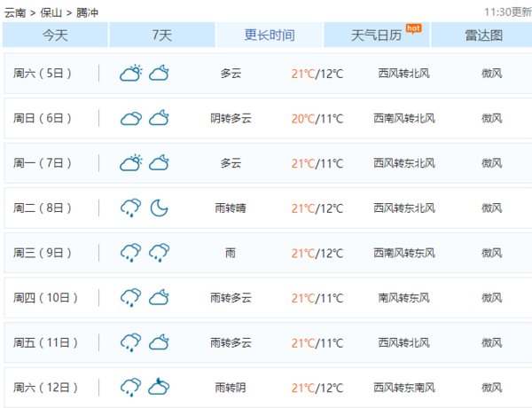Open the 天气日历 tab
The image size is (532, 408).
coord(376,35)
